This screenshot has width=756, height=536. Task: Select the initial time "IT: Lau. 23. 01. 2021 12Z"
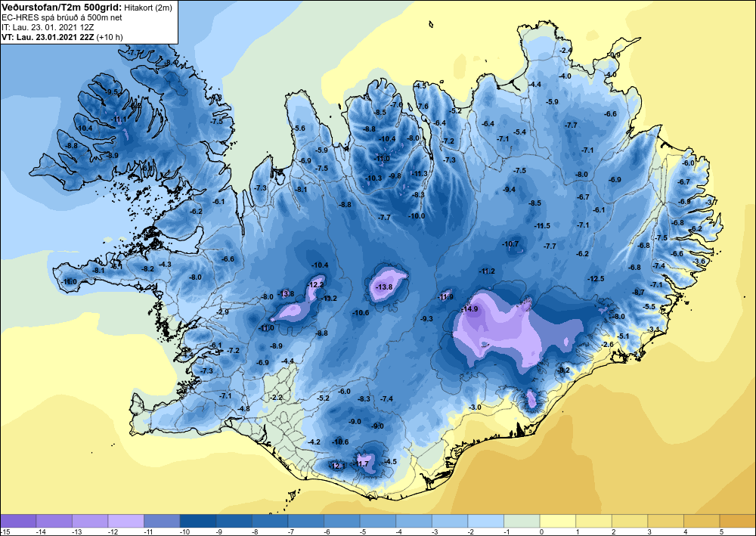click(x=48, y=27)
